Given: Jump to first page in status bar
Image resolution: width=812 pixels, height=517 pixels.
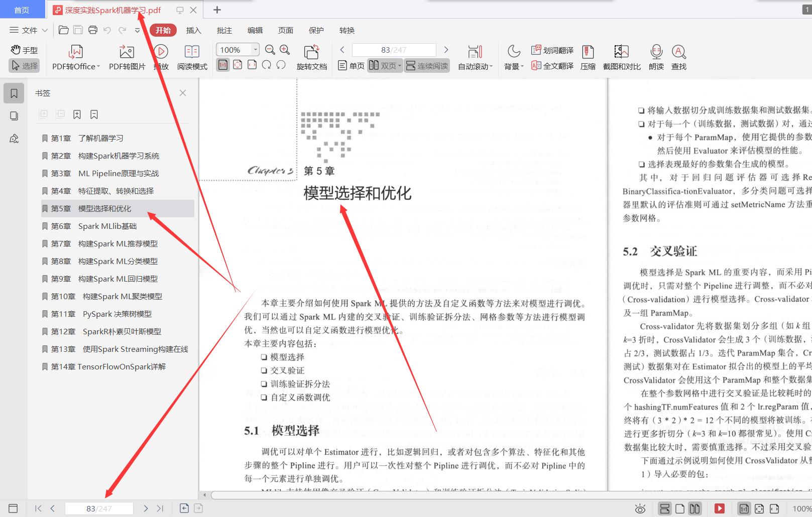Looking at the screenshot, I should point(38,508).
